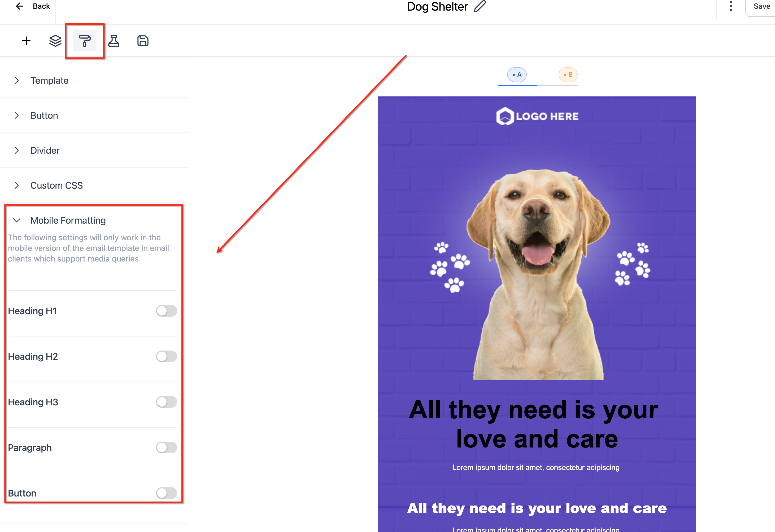Expand the Custom CSS section
The image size is (775, 532).
click(x=56, y=185)
